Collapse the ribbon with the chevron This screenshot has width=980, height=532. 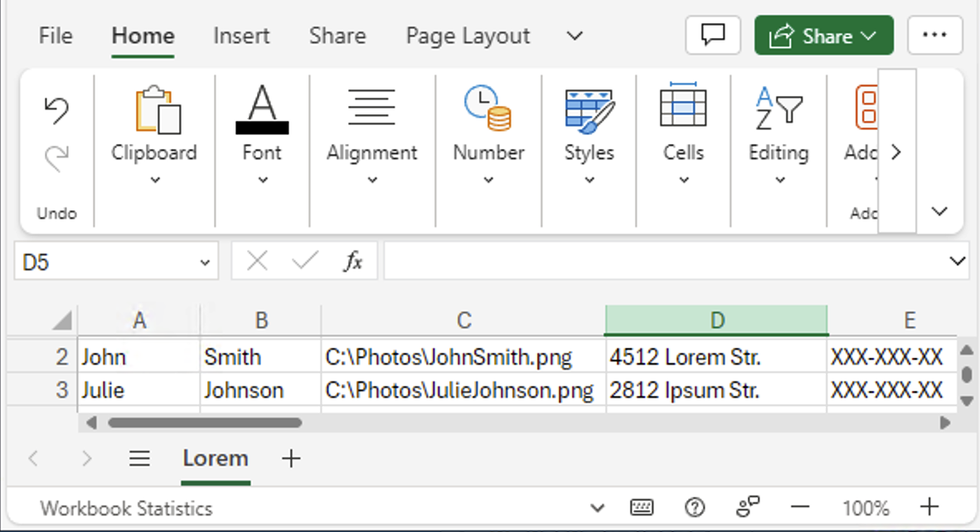pyautogui.click(x=939, y=211)
